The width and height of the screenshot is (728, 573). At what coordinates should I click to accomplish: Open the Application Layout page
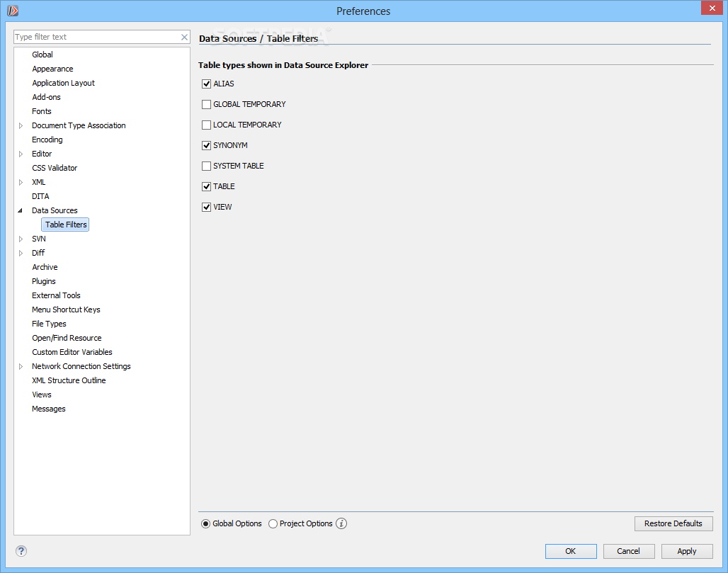pos(63,83)
